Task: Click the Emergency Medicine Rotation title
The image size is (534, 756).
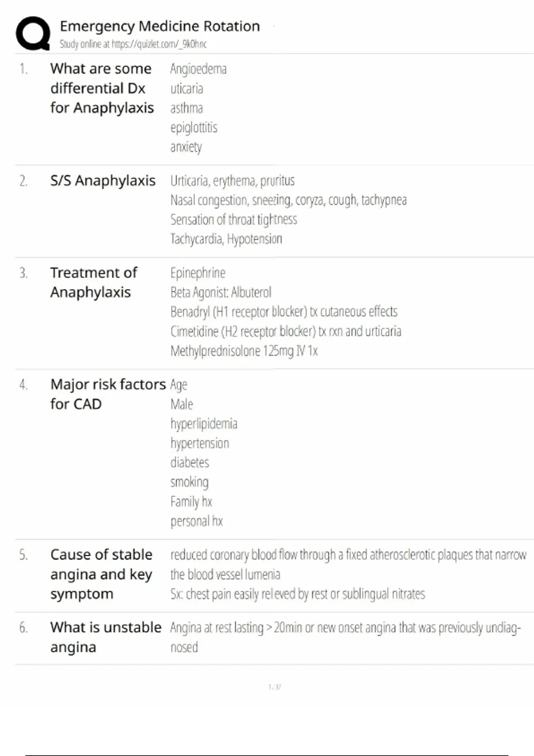Action: tap(160, 26)
